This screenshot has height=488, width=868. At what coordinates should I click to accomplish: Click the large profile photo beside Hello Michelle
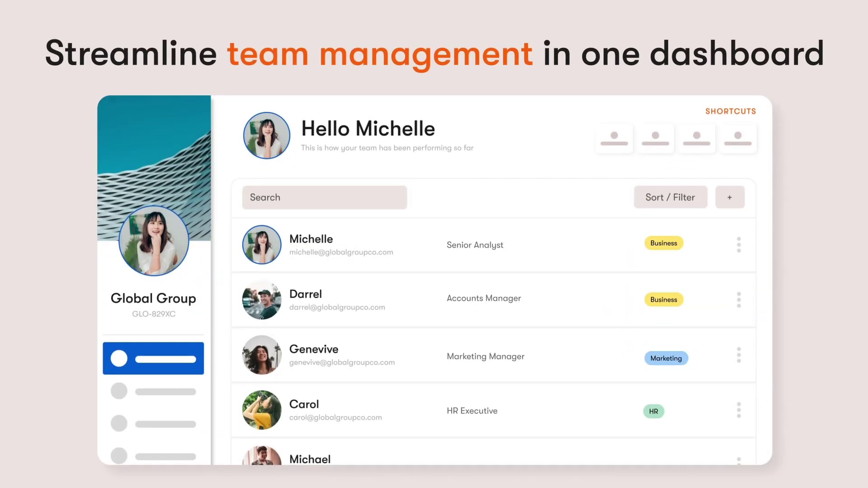coord(267,136)
